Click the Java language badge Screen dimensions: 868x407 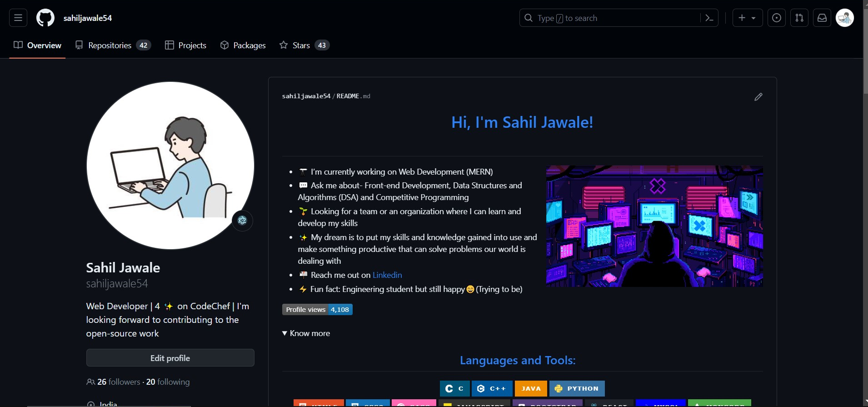pos(531,388)
